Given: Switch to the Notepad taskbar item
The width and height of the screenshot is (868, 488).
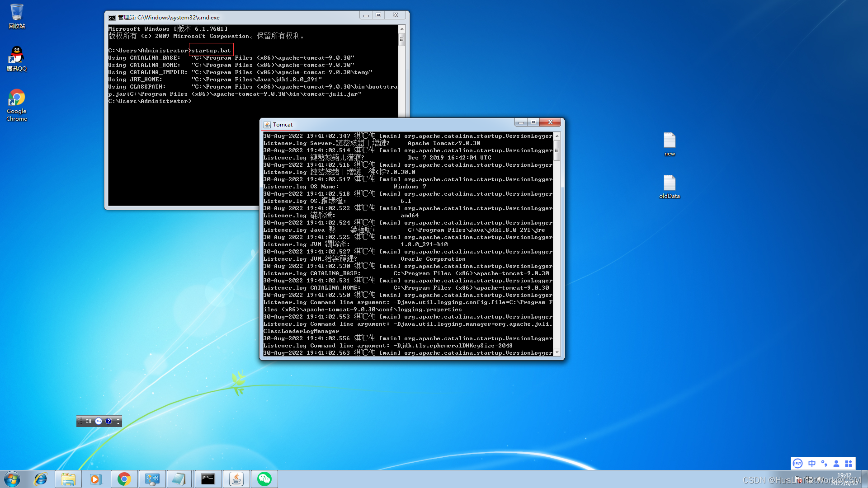Looking at the screenshot, I should pyautogui.click(x=179, y=479).
